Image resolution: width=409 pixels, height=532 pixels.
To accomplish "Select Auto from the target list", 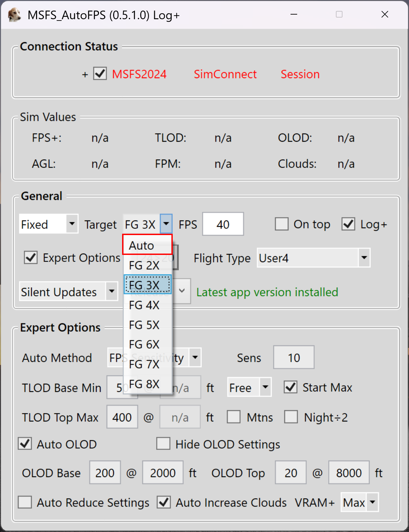I will point(148,245).
